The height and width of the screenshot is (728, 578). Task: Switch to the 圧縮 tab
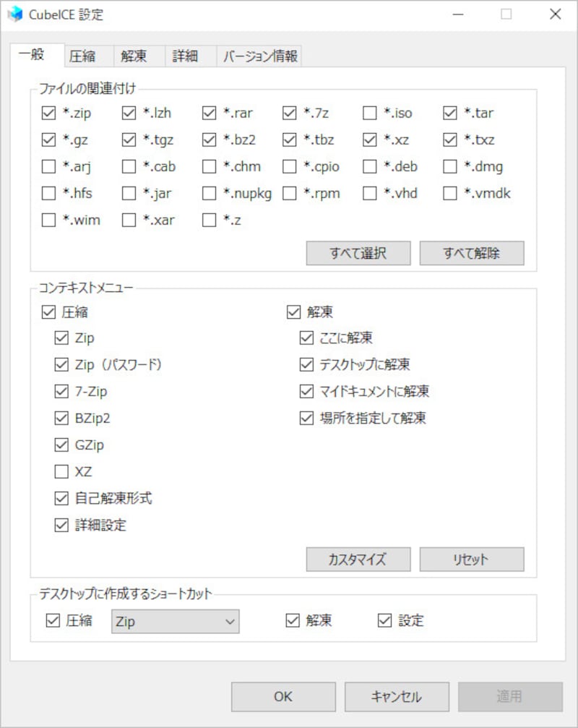coord(82,56)
